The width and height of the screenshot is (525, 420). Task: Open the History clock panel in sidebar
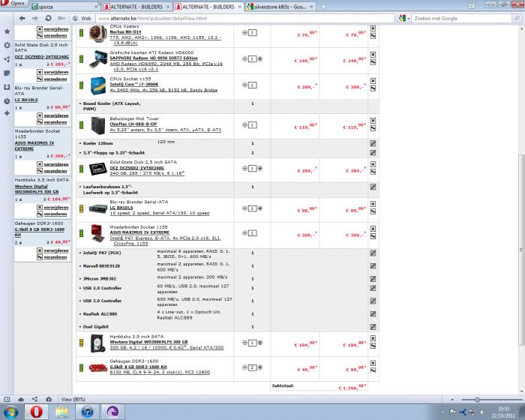pyautogui.click(x=7, y=100)
